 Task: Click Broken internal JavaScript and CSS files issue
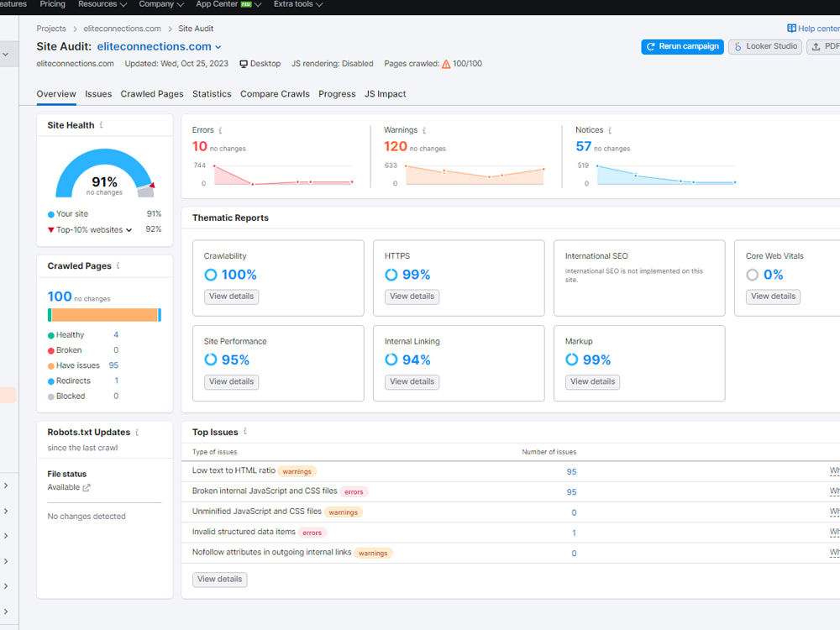pos(265,491)
